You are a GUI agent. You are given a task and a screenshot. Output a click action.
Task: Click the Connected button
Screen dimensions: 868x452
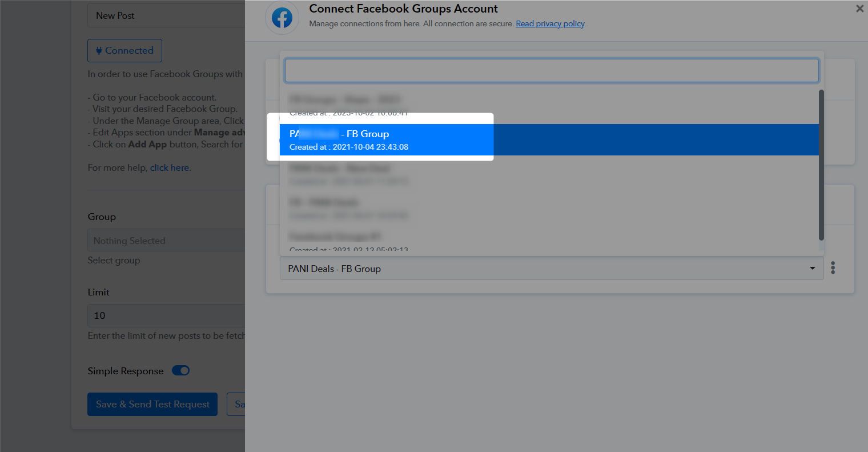click(x=124, y=50)
